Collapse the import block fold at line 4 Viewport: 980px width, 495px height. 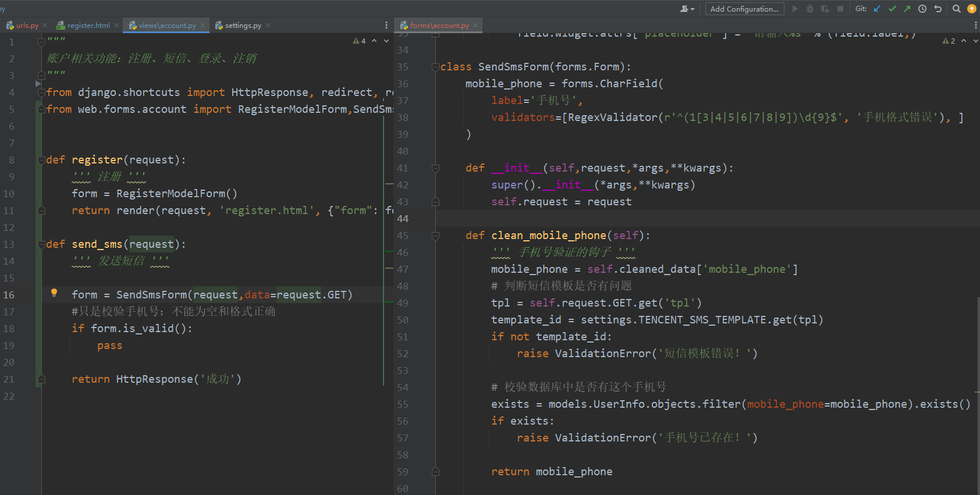click(41, 92)
